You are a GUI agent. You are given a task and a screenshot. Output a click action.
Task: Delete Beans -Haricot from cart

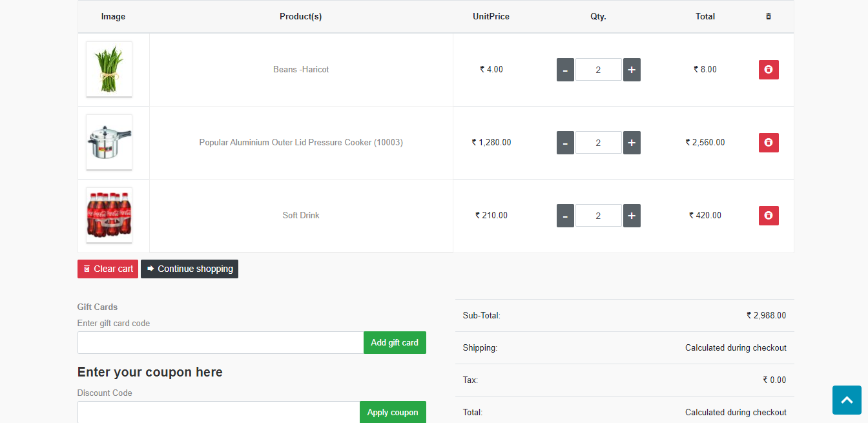click(768, 70)
